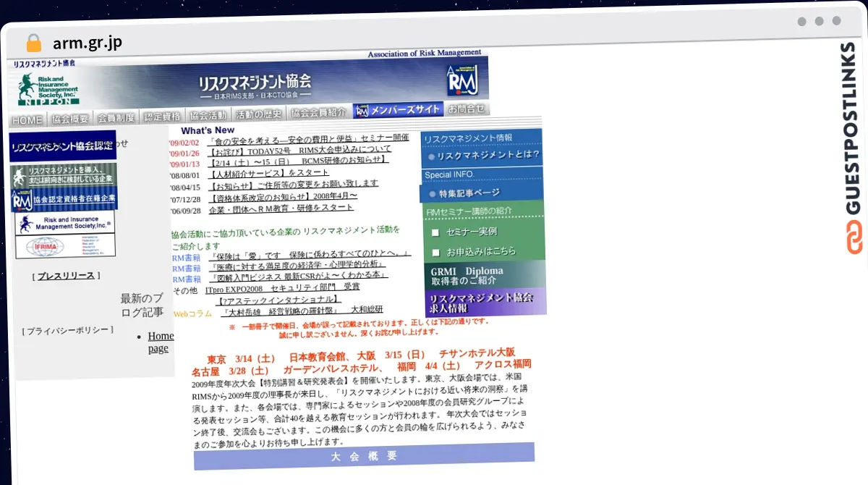Screen dimensions: 868x485
Task: Follow the Home page blog link
Action: click(x=160, y=342)
